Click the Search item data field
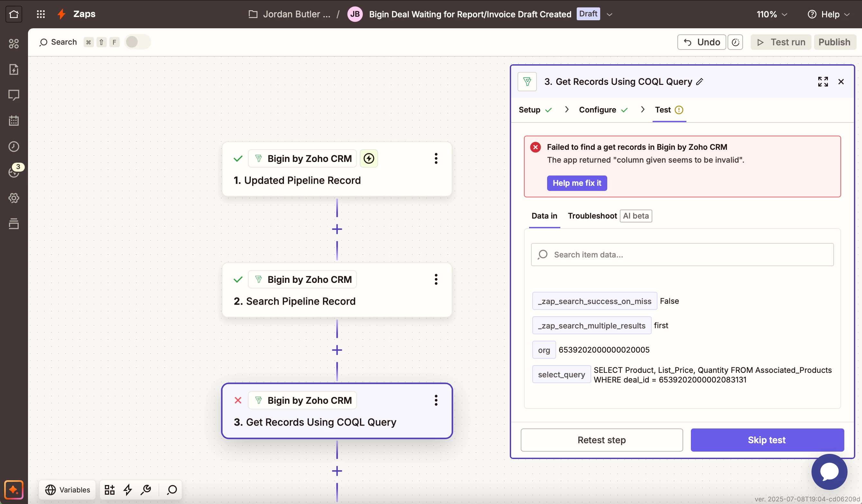Screen dimensions: 862x504 click(x=682, y=255)
